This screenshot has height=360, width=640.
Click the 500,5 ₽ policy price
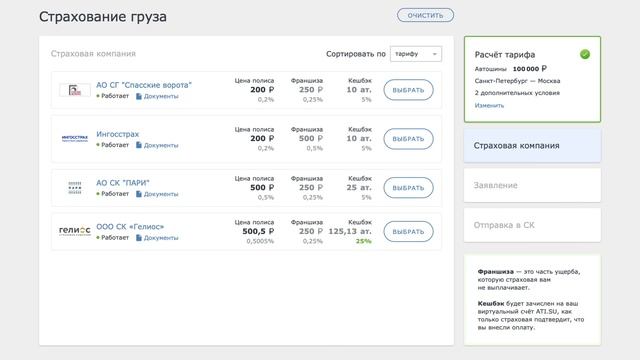coord(258,231)
